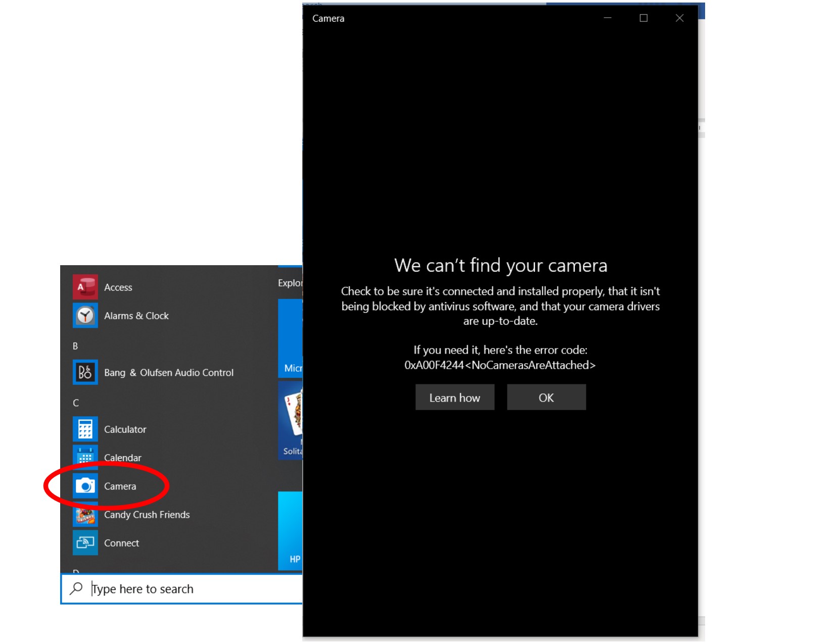Viewport: 834px width, 644px height.
Task: Open Microsoft Access
Action: pos(118,287)
